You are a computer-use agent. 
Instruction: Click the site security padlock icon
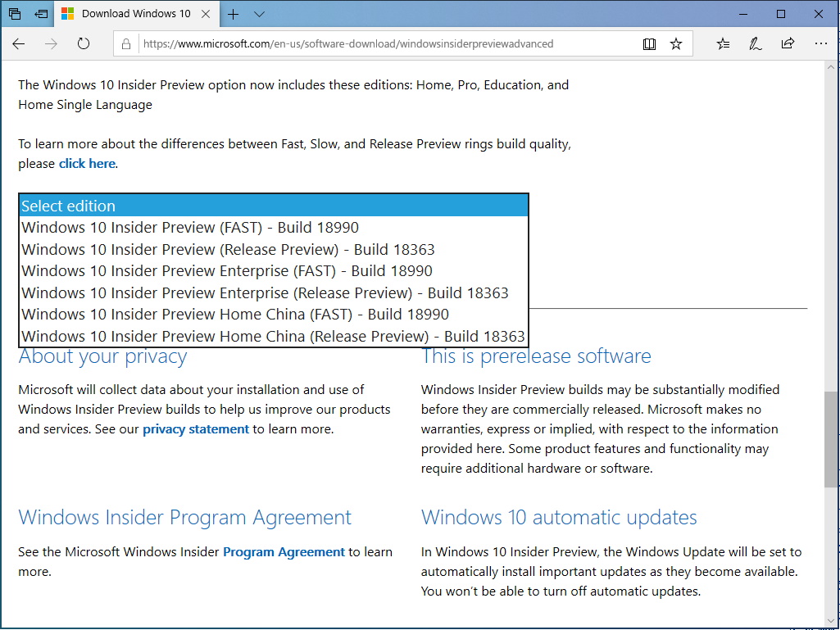(126, 44)
